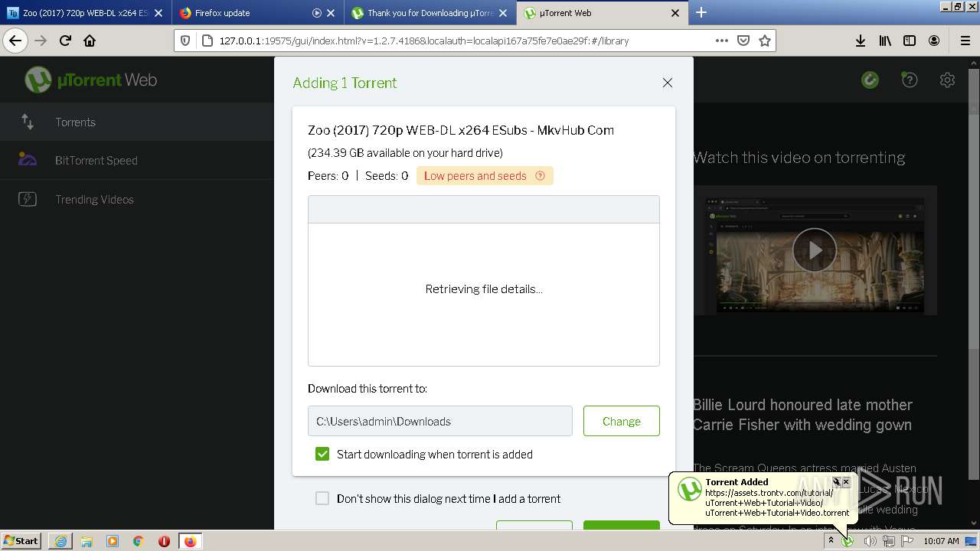Click the Firefox taskbar button
980x551 pixels.
(190, 541)
